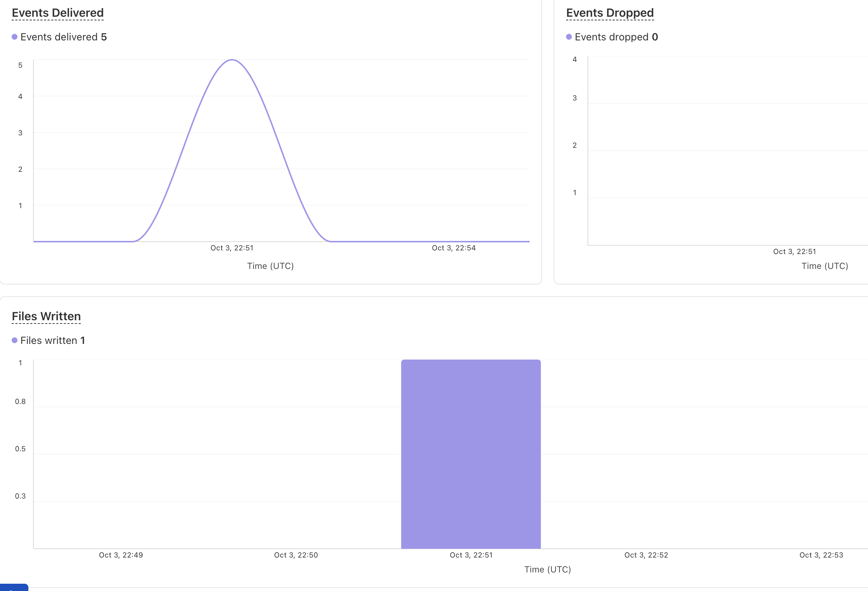The height and width of the screenshot is (591, 868).
Task: Toggle the Events delivered legend dot
Action: pyautogui.click(x=15, y=37)
